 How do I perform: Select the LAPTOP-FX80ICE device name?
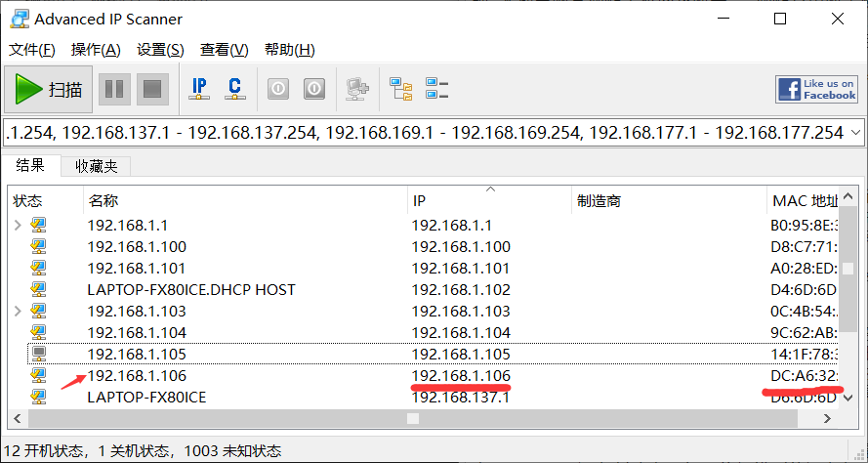[146, 398]
